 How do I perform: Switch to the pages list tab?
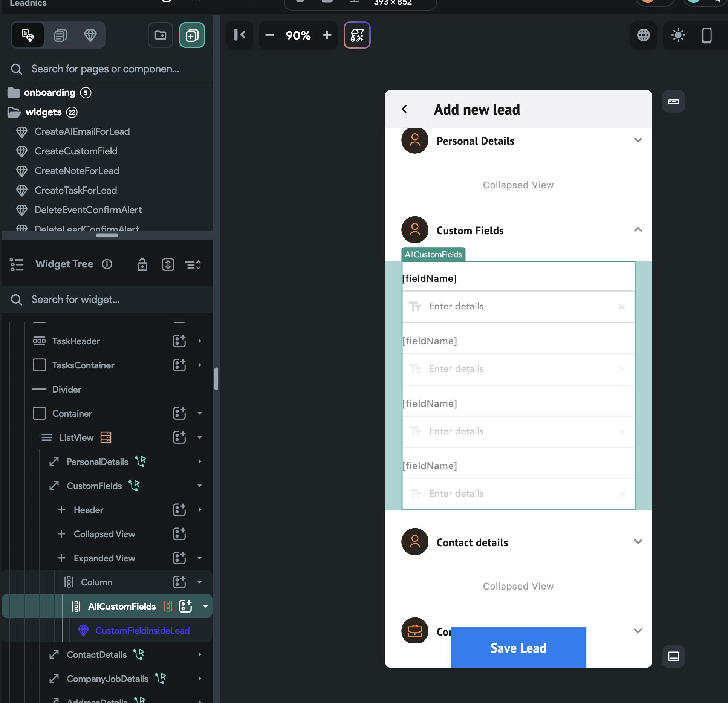point(60,35)
